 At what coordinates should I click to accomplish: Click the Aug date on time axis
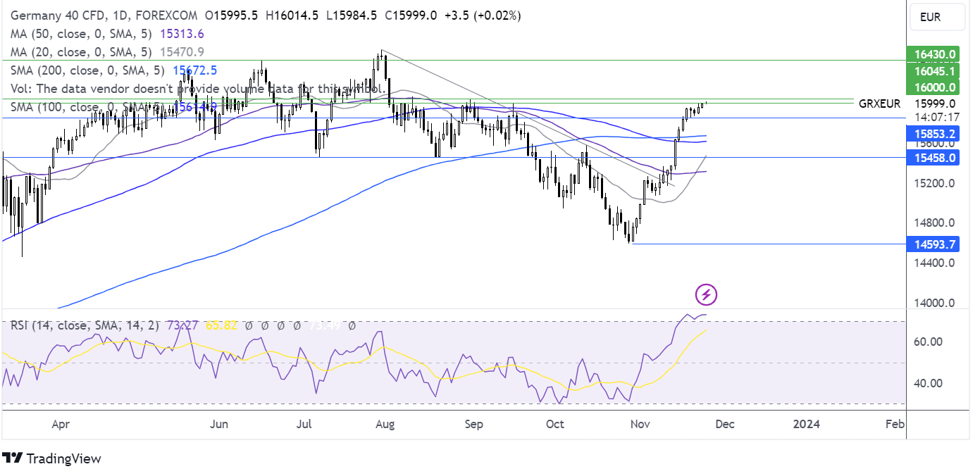[x=384, y=425]
